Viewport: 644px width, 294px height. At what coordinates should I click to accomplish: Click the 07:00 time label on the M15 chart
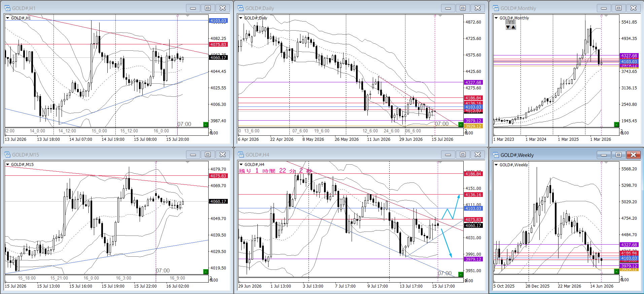163,270
